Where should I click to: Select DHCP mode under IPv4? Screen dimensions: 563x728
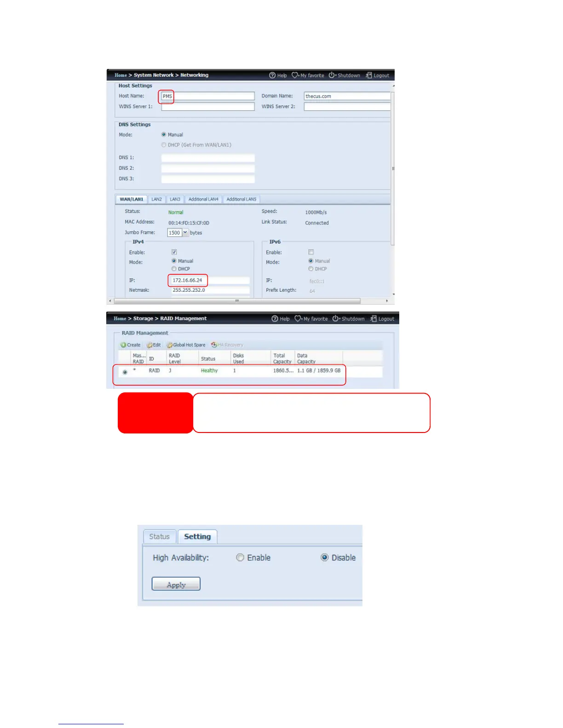174,269
